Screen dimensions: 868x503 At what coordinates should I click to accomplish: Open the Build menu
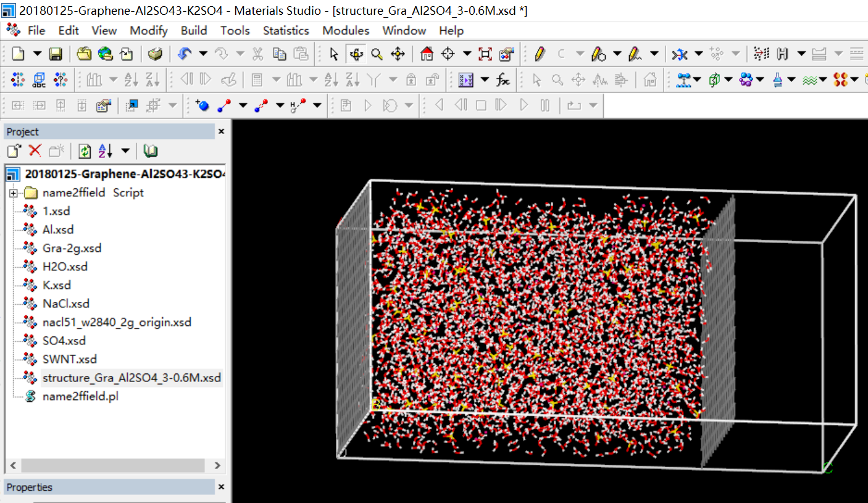[x=194, y=30]
